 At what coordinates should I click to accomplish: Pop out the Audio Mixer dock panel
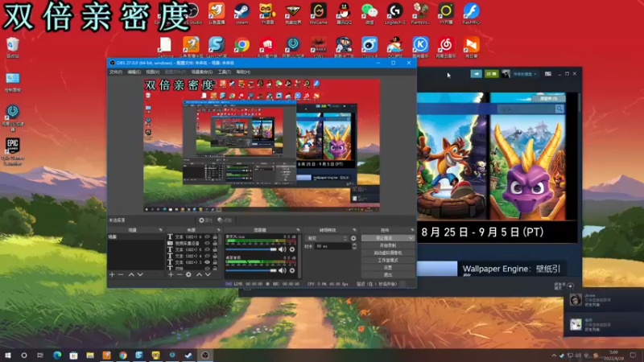coord(298,230)
